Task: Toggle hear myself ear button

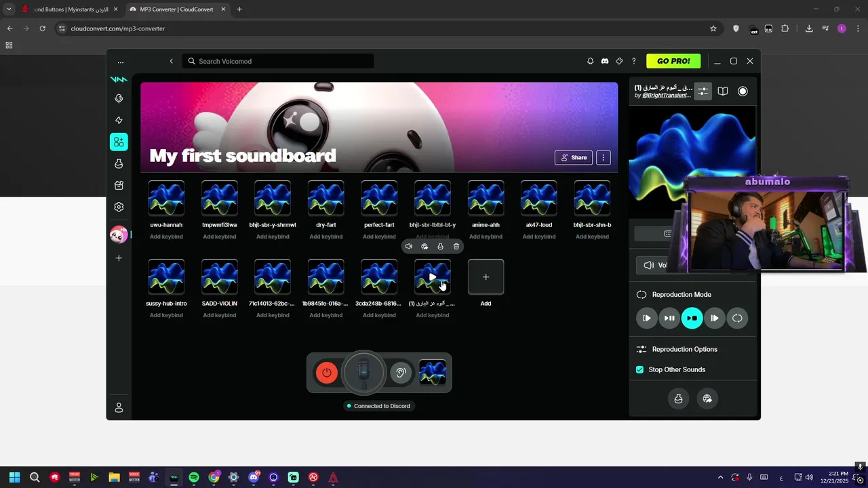Action: tap(401, 372)
